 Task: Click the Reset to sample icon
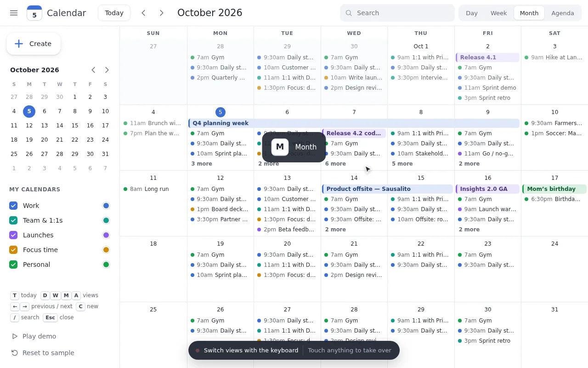15,353
